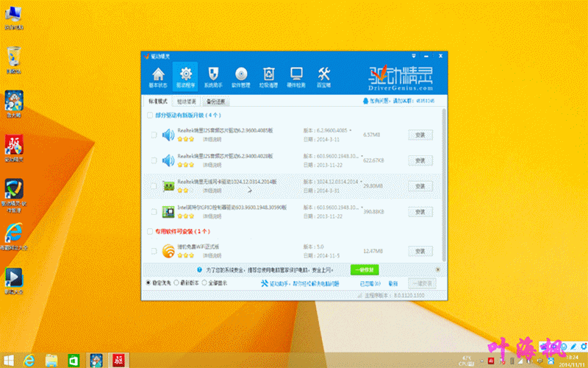
Task: Switch to the middle 驱动 management tab
Action: (x=187, y=102)
